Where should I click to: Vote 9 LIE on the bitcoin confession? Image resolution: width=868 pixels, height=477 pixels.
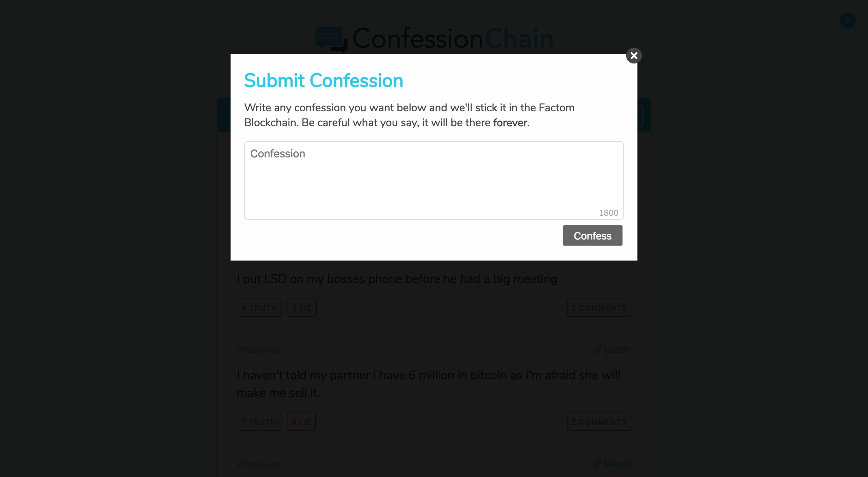[x=301, y=422]
